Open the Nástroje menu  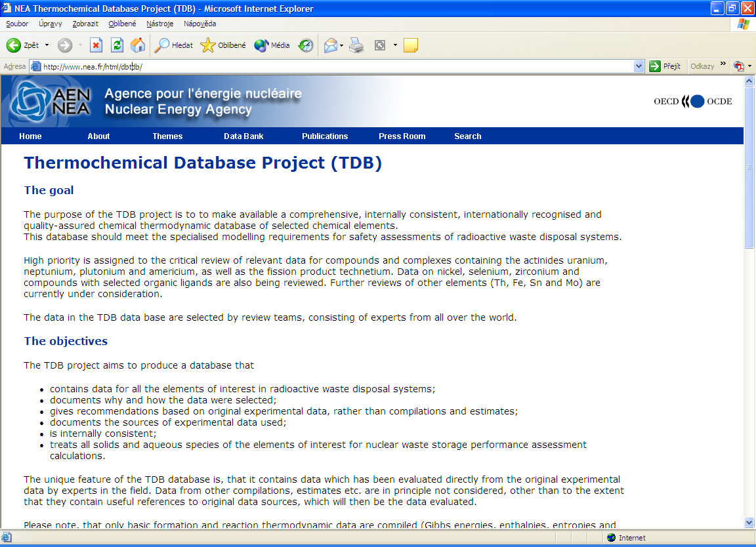tap(159, 24)
